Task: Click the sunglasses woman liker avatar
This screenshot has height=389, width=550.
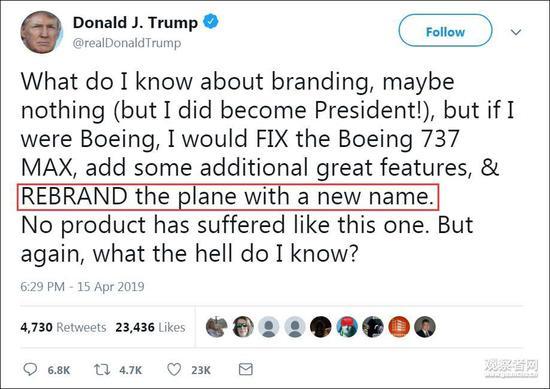Action: (243, 327)
